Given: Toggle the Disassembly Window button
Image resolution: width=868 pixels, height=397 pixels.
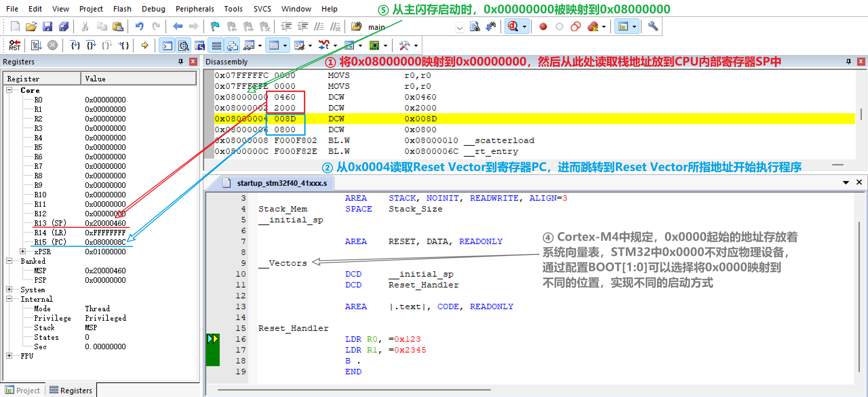Looking at the screenshot, I should click(x=183, y=45).
